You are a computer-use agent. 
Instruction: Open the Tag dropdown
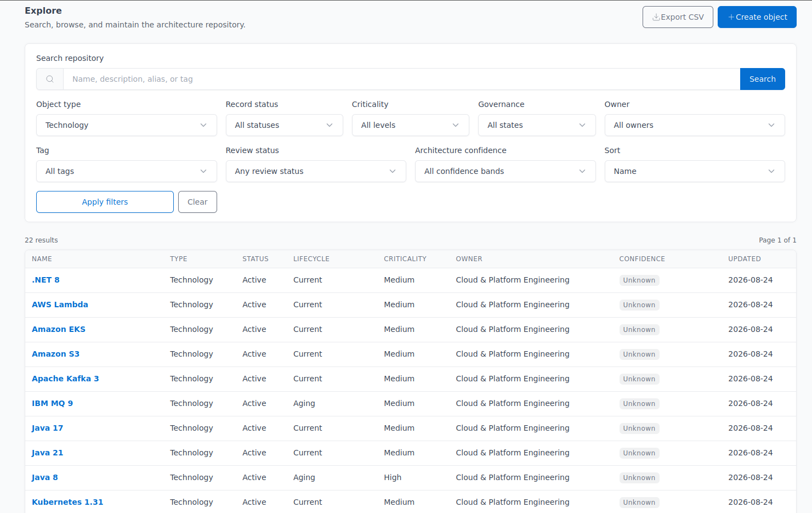[127, 171]
